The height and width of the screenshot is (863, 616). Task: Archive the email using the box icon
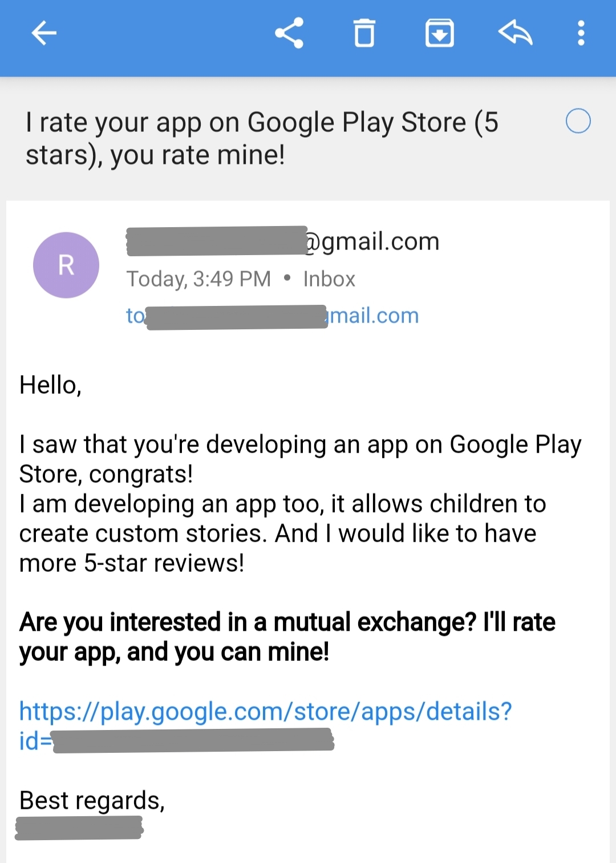439,33
